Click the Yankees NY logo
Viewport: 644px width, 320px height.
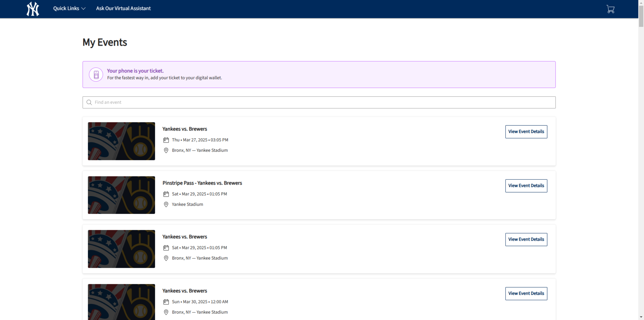tap(33, 9)
